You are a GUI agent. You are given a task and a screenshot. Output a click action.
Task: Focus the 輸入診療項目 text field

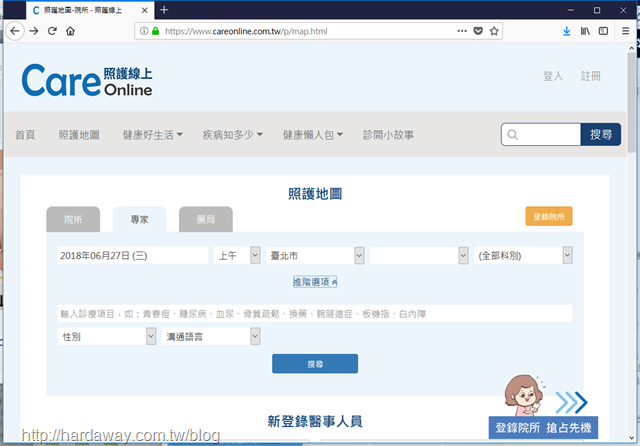(x=315, y=313)
